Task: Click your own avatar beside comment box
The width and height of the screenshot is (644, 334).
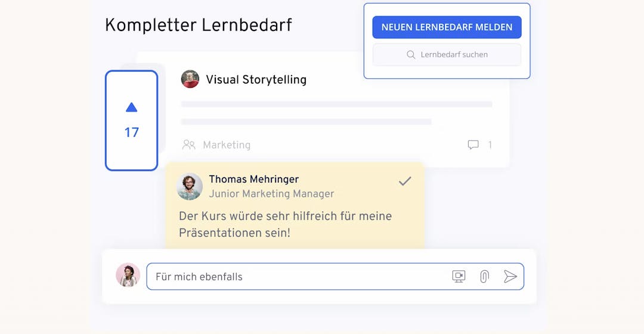Action: [128, 275]
